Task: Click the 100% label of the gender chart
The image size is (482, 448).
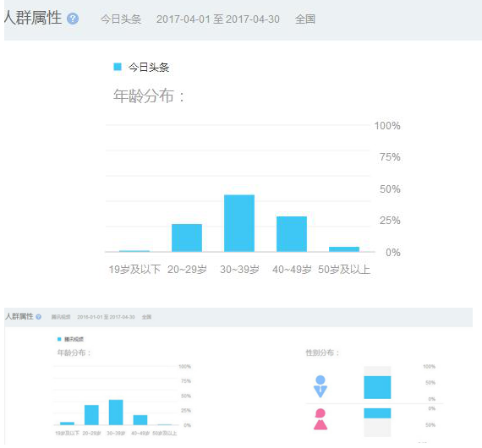Action: pos(429,367)
